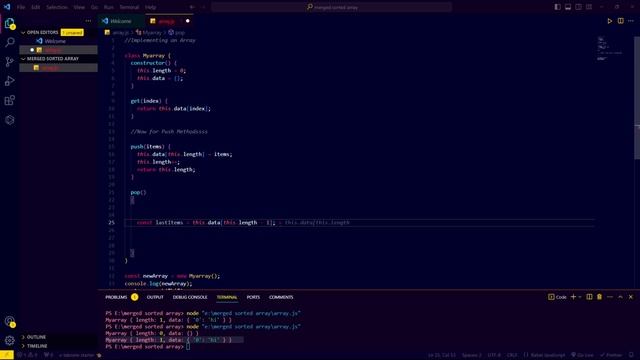
Task: Click the Split Terminal icon
Action: coord(589,297)
